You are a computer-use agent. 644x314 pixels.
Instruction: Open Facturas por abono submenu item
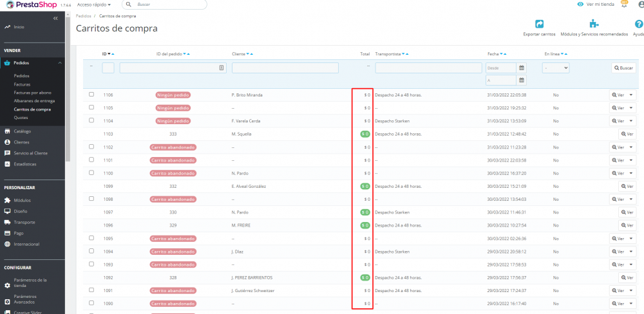(x=32, y=93)
